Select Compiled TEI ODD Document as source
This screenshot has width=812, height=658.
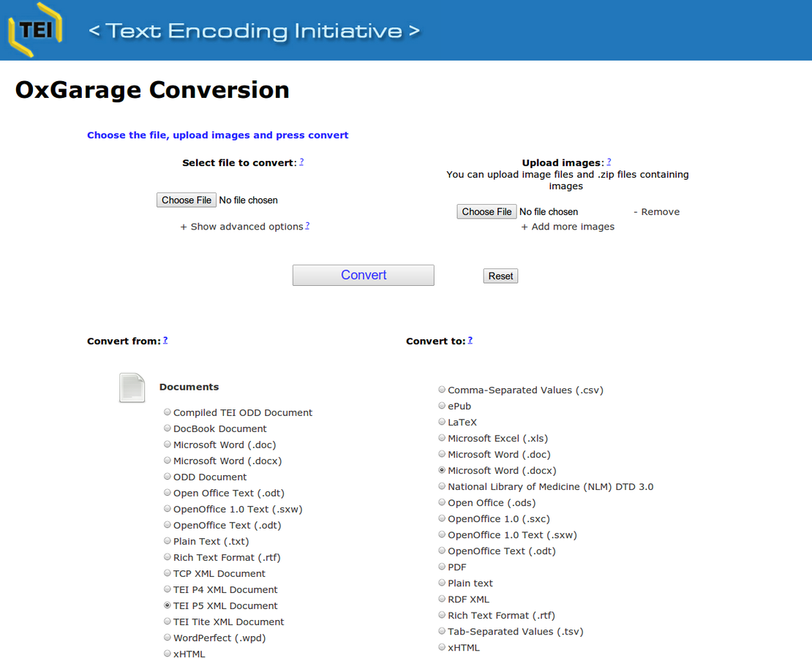click(x=168, y=412)
